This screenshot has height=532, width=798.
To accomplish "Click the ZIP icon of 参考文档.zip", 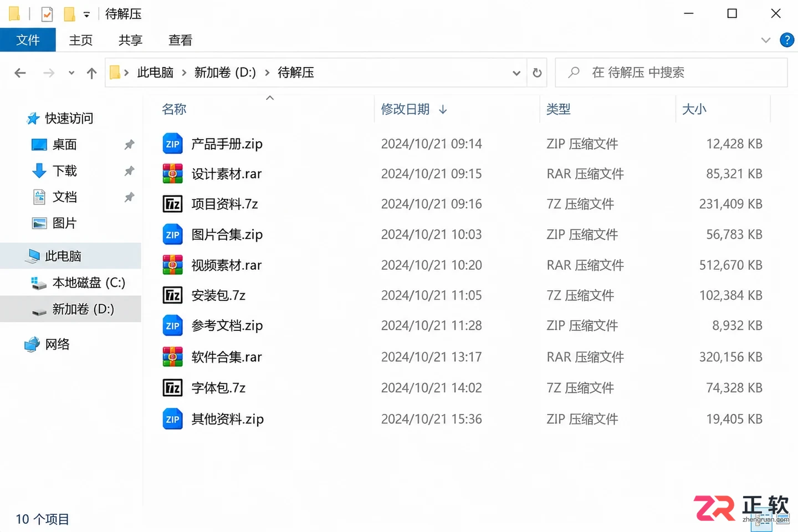I will pos(172,326).
